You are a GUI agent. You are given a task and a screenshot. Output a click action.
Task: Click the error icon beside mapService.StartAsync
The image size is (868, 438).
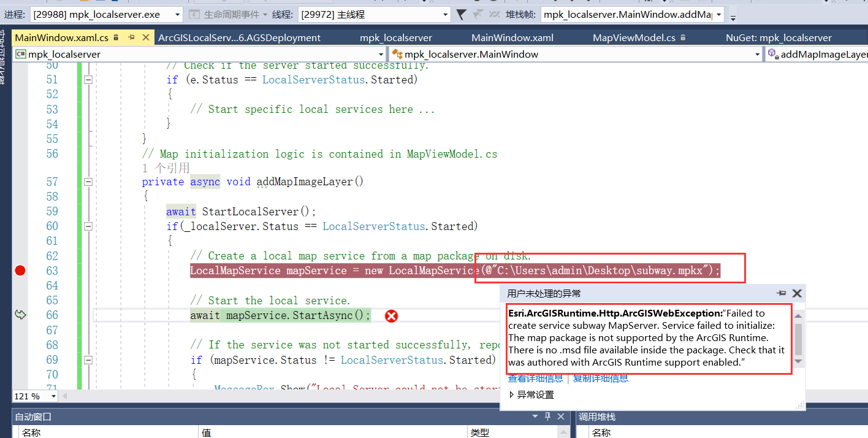pyautogui.click(x=391, y=316)
